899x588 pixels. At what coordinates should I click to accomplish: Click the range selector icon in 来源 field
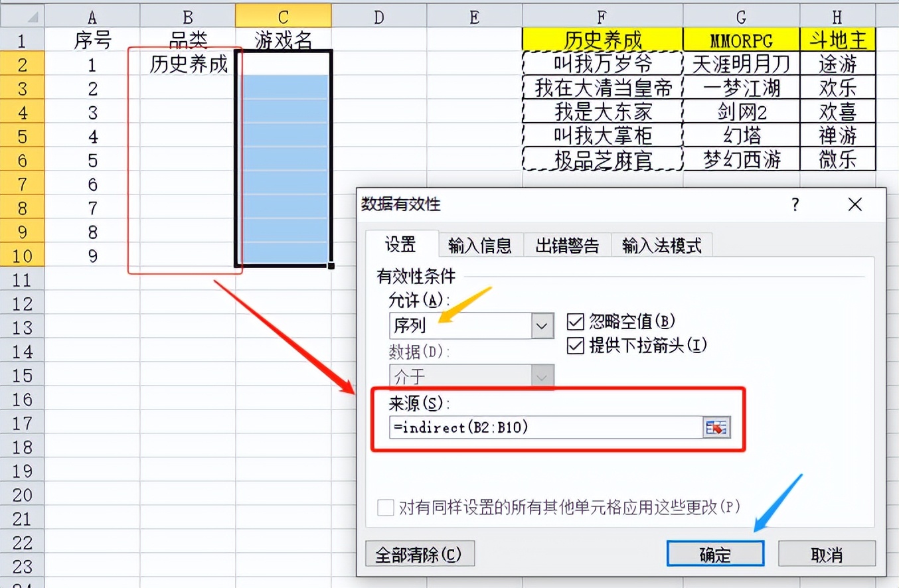pos(716,428)
